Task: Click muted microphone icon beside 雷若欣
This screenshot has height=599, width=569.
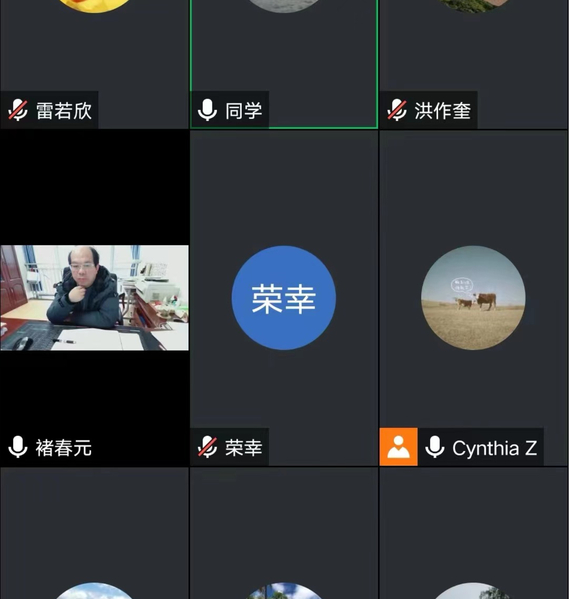Action: click(18, 110)
